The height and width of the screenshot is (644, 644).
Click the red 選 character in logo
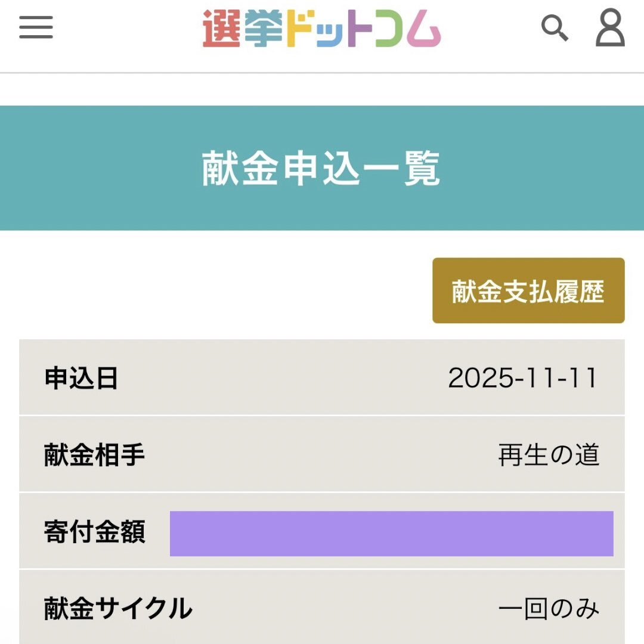pyautogui.click(x=221, y=28)
